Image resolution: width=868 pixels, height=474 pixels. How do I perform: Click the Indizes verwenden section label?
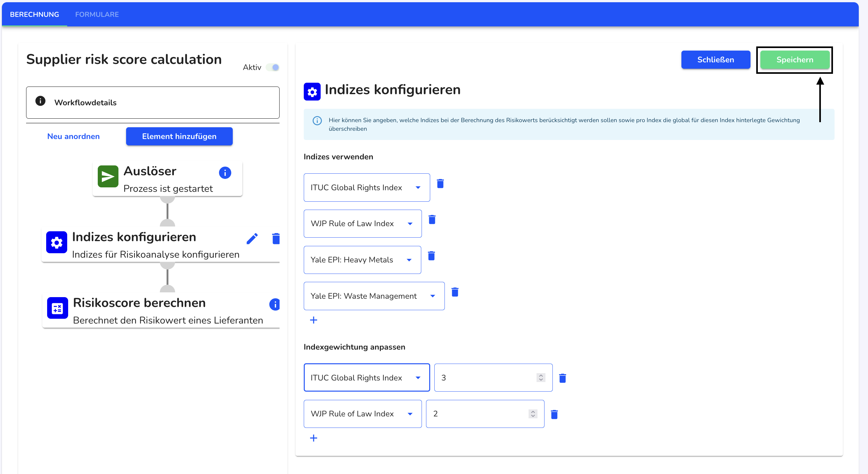tap(338, 157)
